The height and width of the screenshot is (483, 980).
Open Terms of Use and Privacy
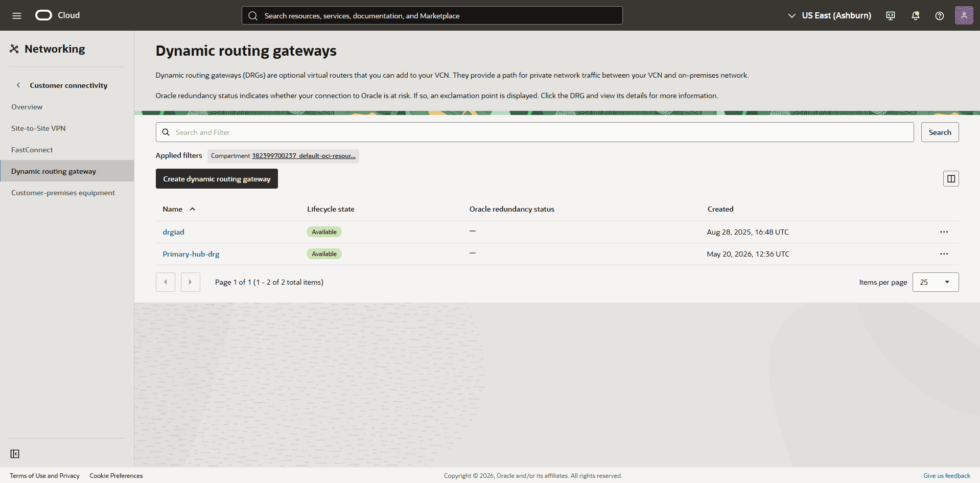click(x=44, y=476)
